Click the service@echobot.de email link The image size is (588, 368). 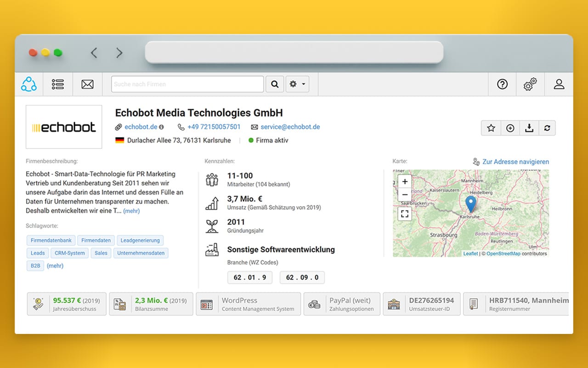(x=290, y=127)
